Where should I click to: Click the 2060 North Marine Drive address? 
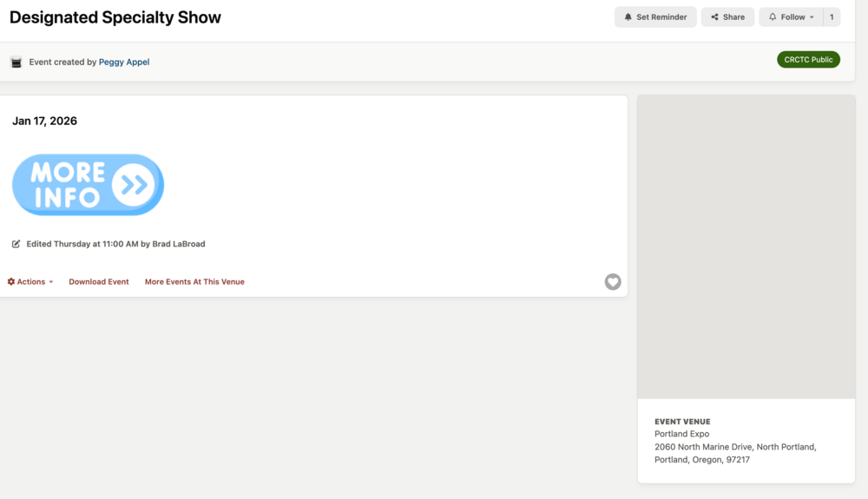coord(735,453)
